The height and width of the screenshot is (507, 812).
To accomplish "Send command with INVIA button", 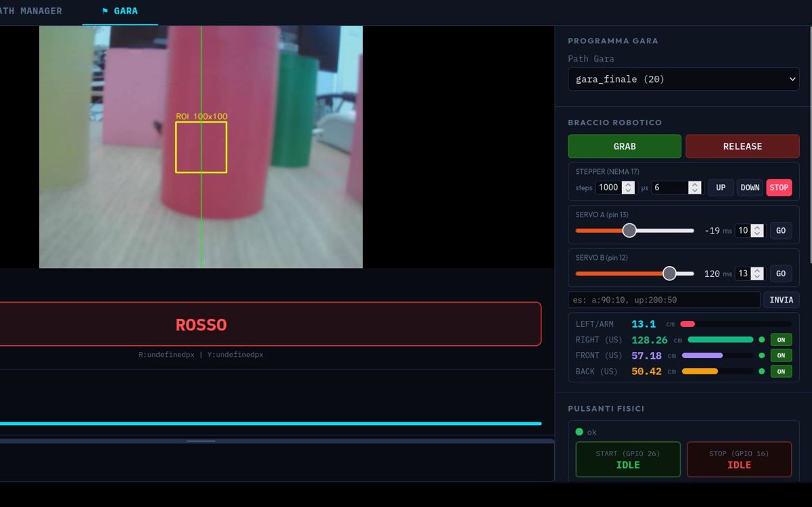I will [782, 300].
